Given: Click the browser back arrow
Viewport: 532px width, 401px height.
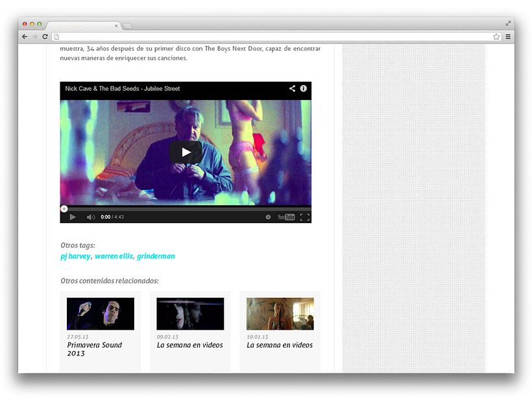Looking at the screenshot, I should click(x=25, y=37).
